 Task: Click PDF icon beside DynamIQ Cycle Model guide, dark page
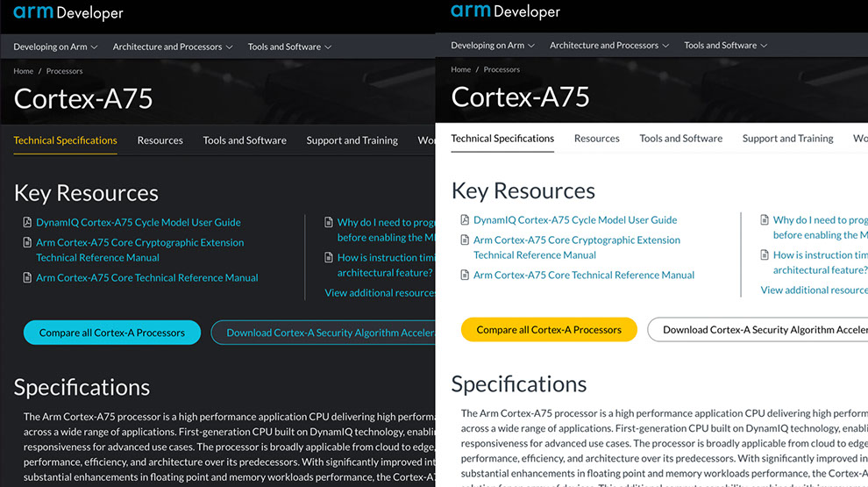click(x=28, y=223)
